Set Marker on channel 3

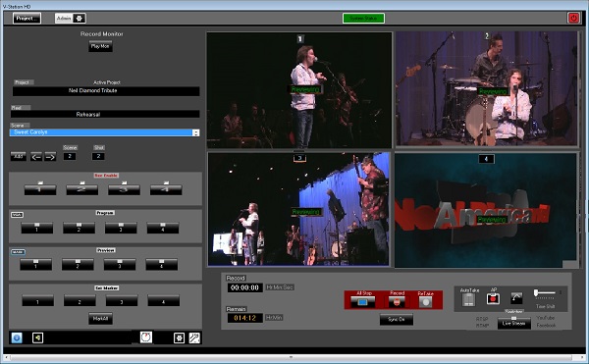[x=122, y=301]
